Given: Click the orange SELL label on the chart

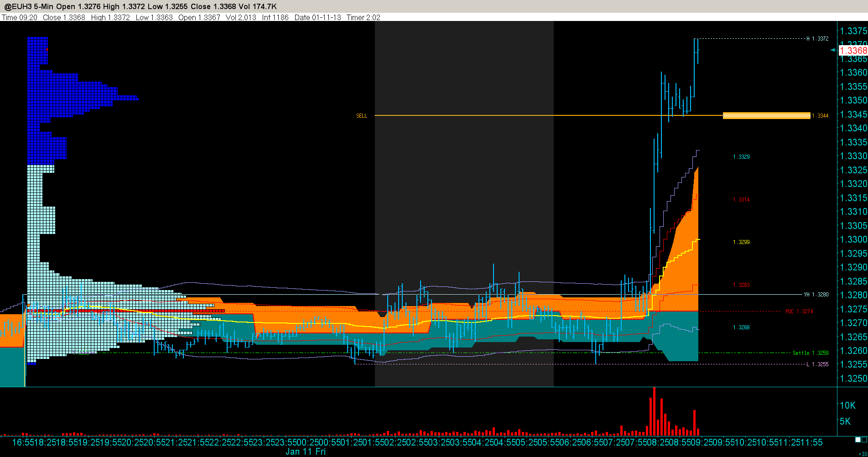Looking at the screenshot, I should 362,116.
